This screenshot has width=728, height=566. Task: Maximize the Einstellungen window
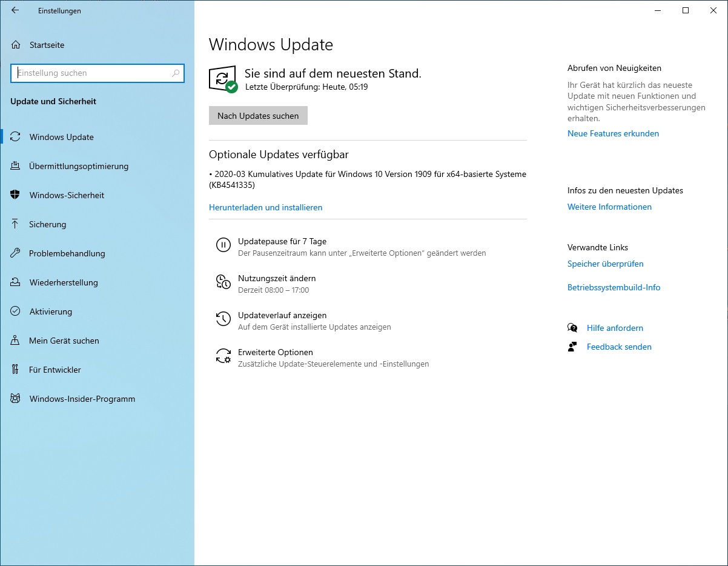[686, 10]
